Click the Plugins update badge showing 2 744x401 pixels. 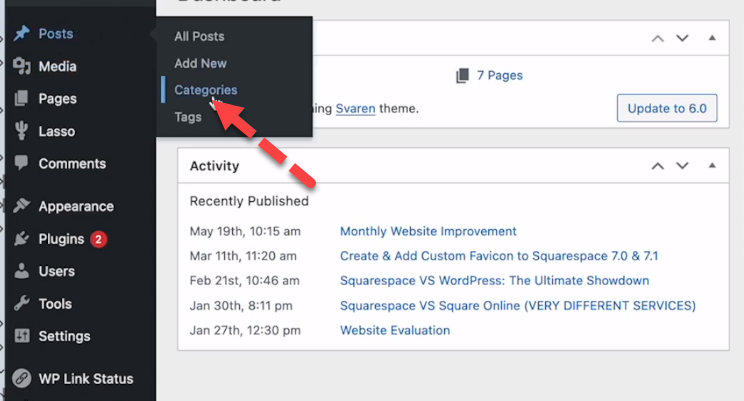[x=99, y=239]
